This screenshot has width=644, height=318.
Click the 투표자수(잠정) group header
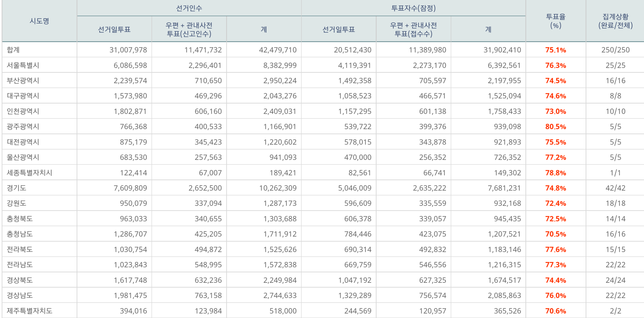tap(413, 8)
